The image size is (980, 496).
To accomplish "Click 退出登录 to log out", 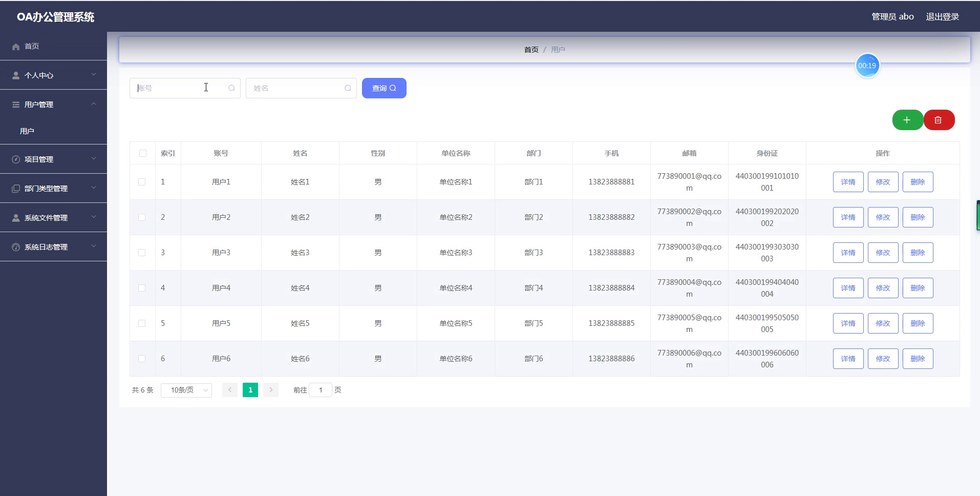I will click(x=942, y=17).
